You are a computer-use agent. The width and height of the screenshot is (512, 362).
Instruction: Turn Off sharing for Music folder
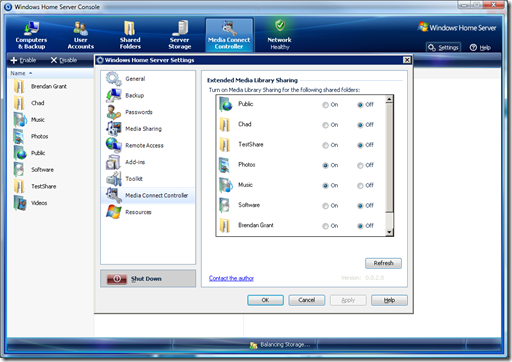pos(360,186)
